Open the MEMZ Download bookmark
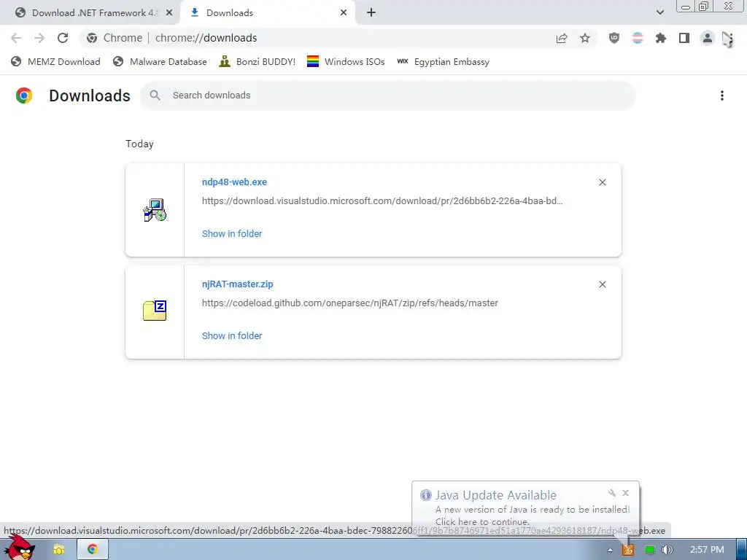 [55, 62]
